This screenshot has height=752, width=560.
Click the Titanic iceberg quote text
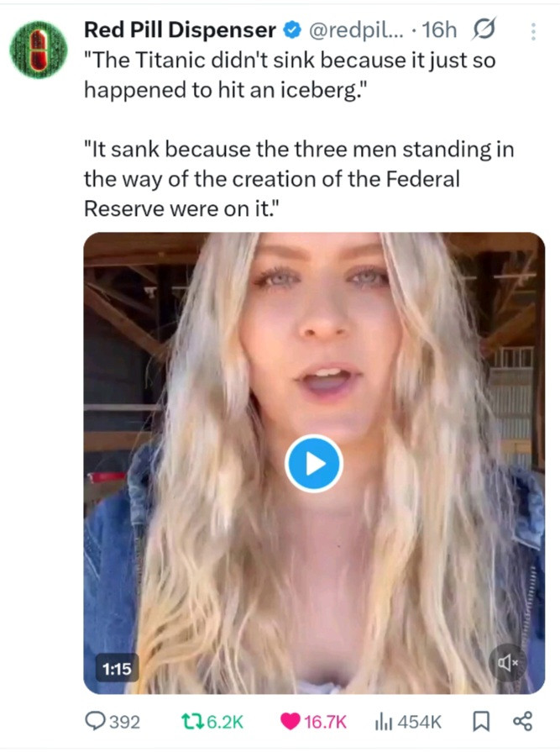click(289, 75)
